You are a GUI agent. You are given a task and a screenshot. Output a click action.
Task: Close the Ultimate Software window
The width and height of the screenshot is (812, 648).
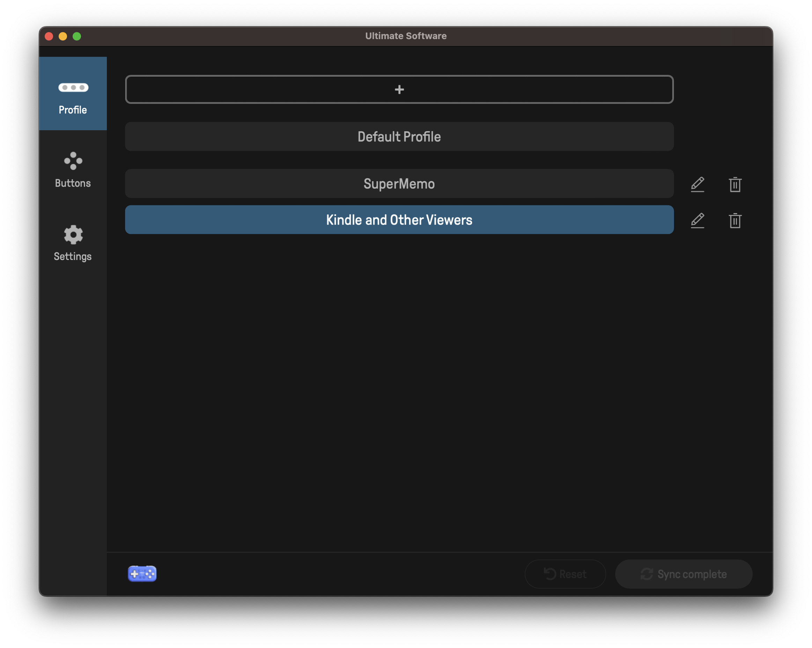pos(49,36)
